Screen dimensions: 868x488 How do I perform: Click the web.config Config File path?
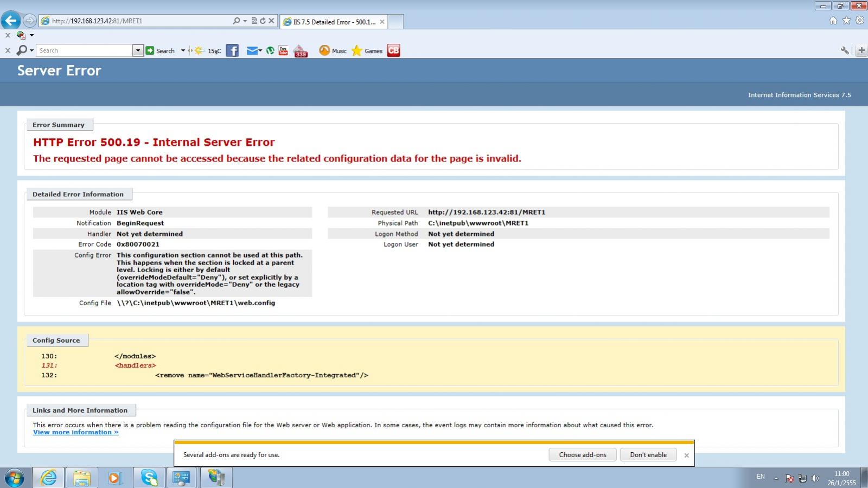coord(196,303)
